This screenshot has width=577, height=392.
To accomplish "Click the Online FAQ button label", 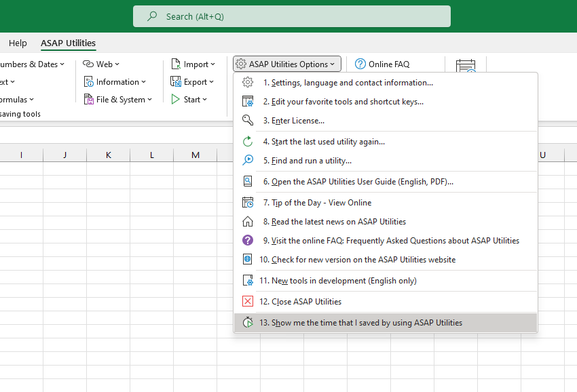I will (389, 64).
